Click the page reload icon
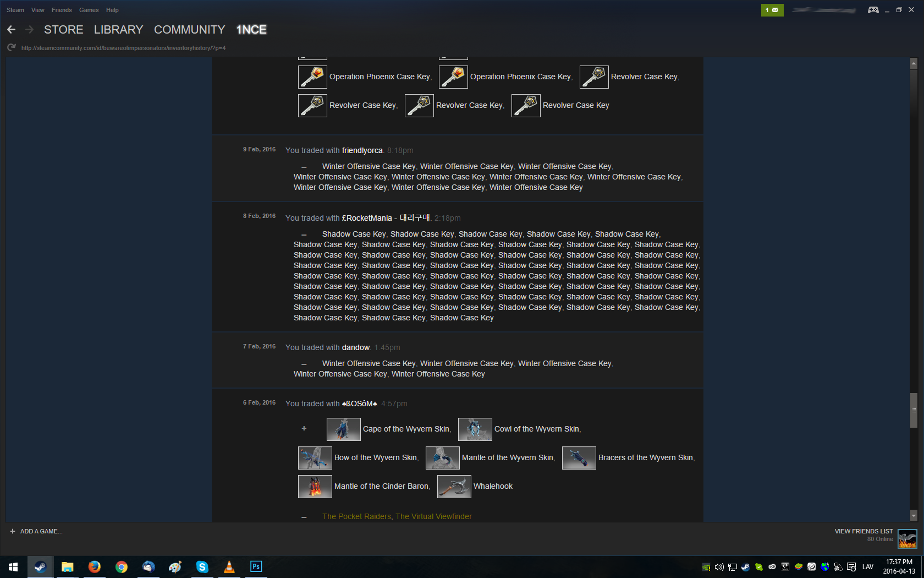924x578 pixels. click(x=12, y=48)
